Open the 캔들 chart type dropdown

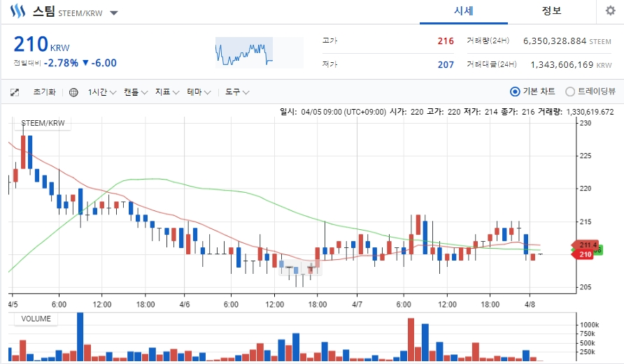(x=136, y=92)
